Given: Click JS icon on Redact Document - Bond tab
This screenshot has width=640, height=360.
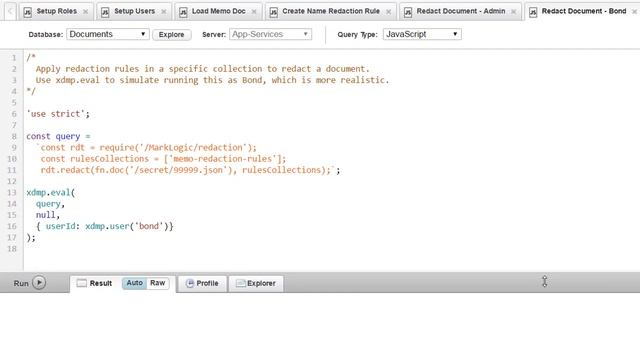Looking at the screenshot, I should pyautogui.click(x=533, y=12).
